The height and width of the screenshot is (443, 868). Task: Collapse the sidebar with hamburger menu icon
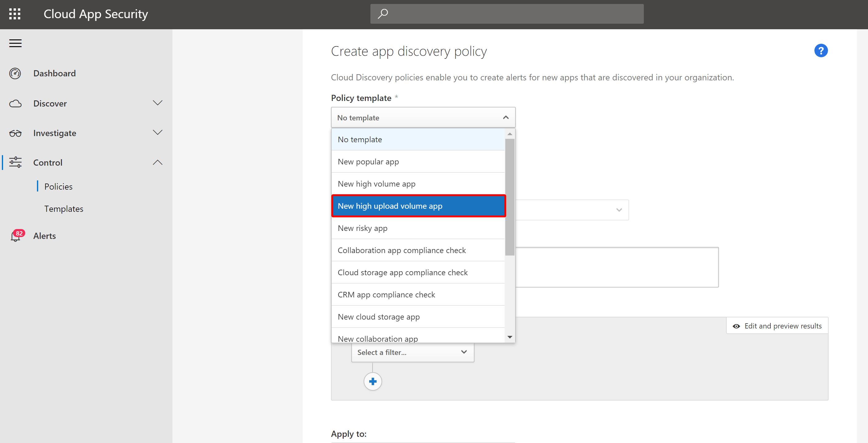tap(15, 43)
